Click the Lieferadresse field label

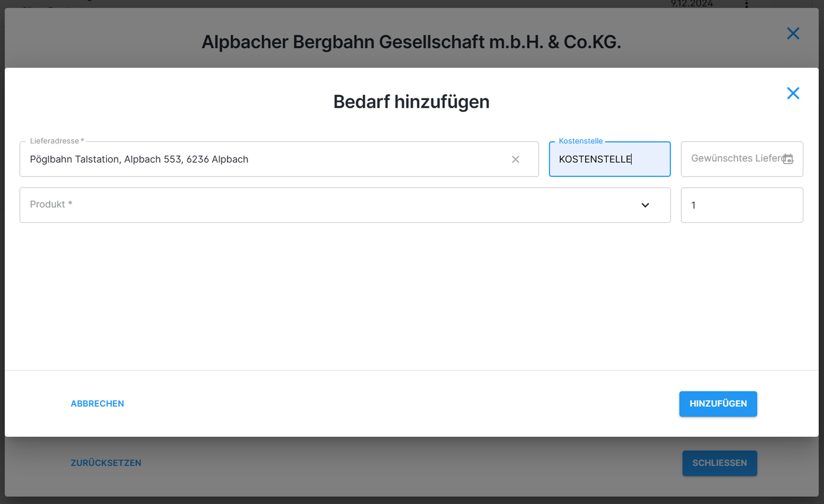(57, 141)
